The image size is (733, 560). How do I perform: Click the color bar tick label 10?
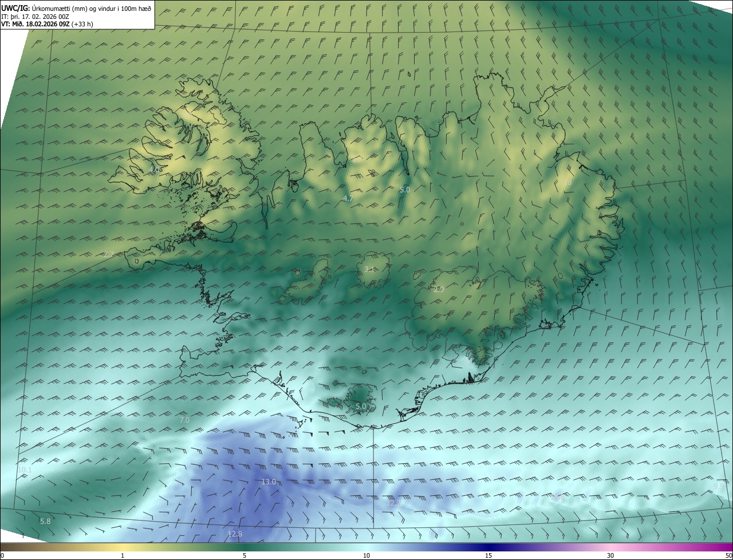coord(366,555)
